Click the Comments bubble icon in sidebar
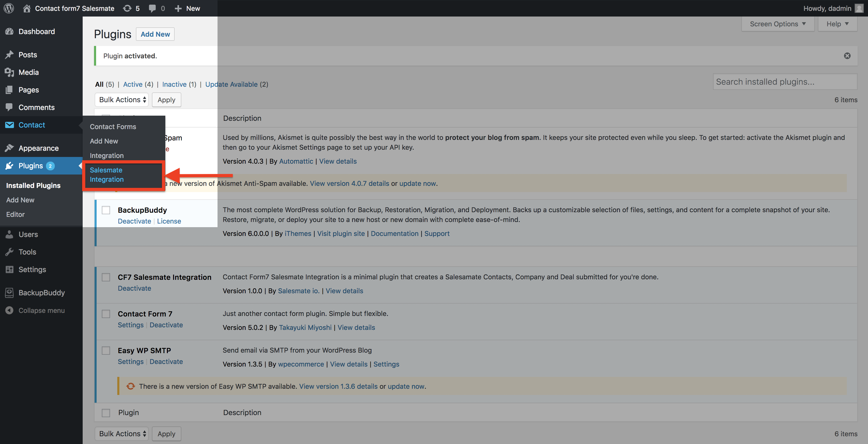The height and width of the screenshot is (444, 868). (x=10, y=107)
